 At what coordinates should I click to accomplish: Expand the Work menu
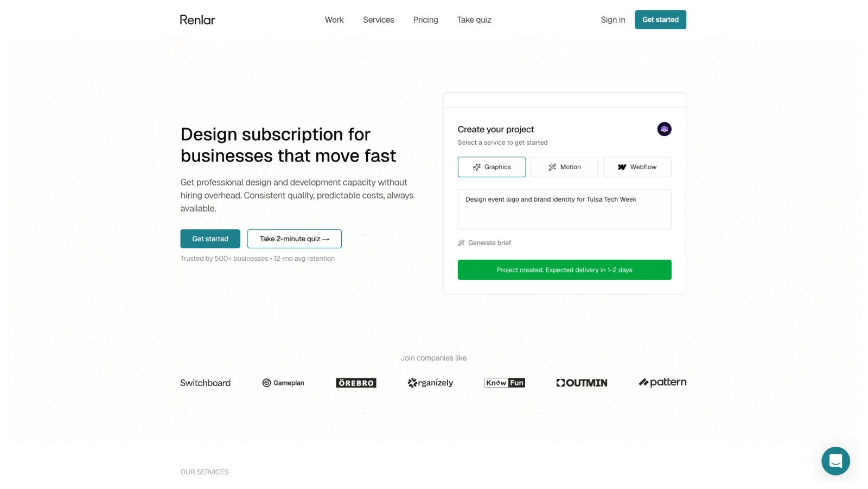coord(334,20)
